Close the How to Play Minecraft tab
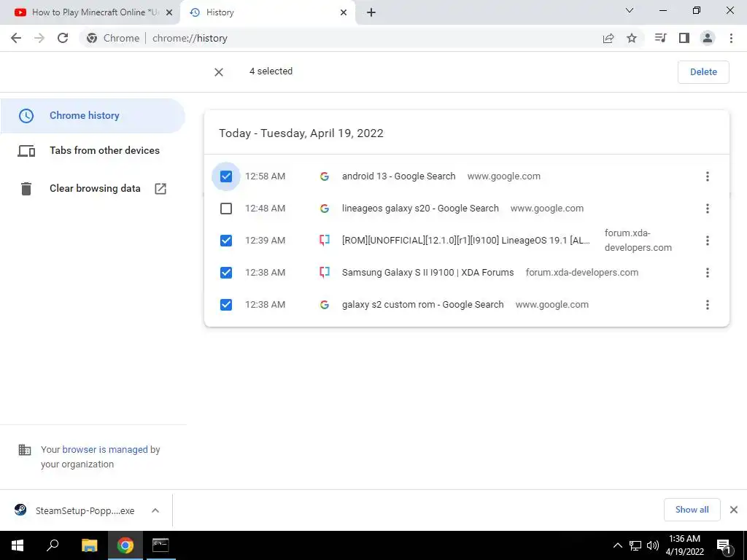The image size is (747, 560). (x=169, y=12)
